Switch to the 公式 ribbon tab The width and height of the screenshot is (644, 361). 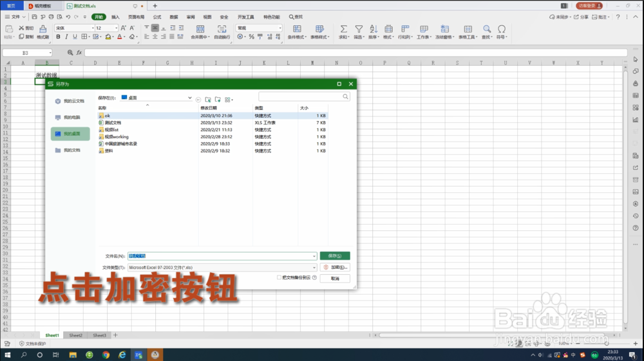click(157, 17)
